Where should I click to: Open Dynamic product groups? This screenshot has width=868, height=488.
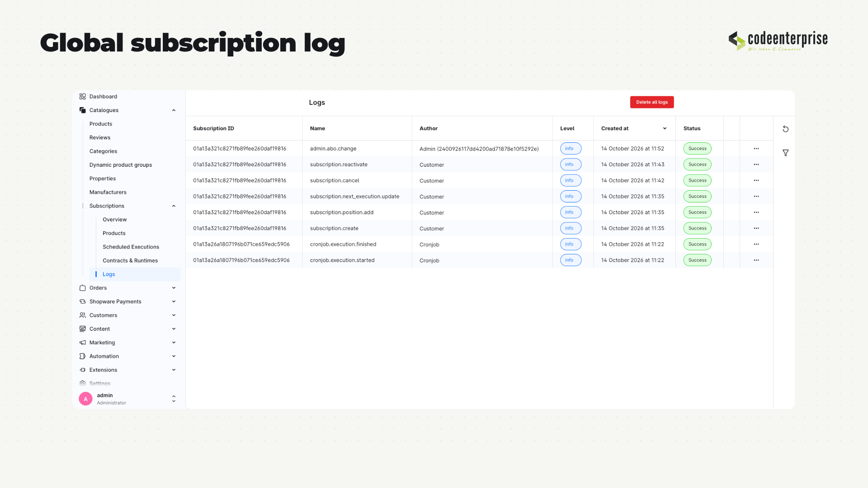(121, 164)
